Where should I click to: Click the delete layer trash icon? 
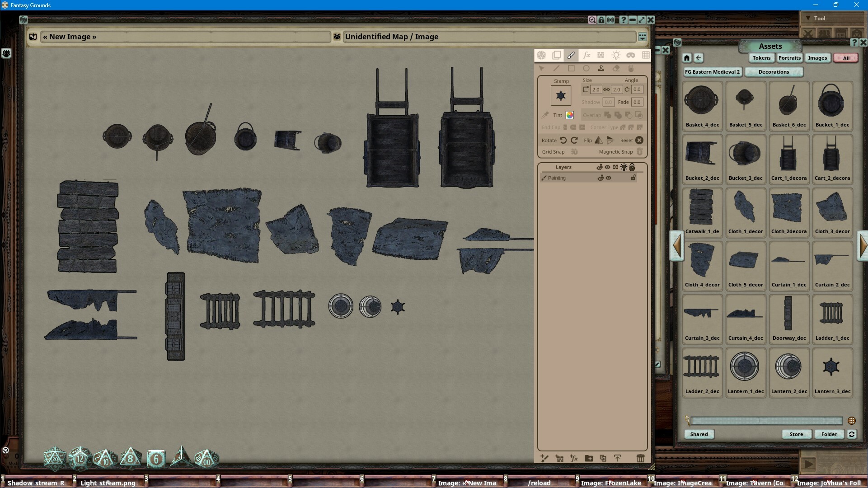click(x=641, y=458)
